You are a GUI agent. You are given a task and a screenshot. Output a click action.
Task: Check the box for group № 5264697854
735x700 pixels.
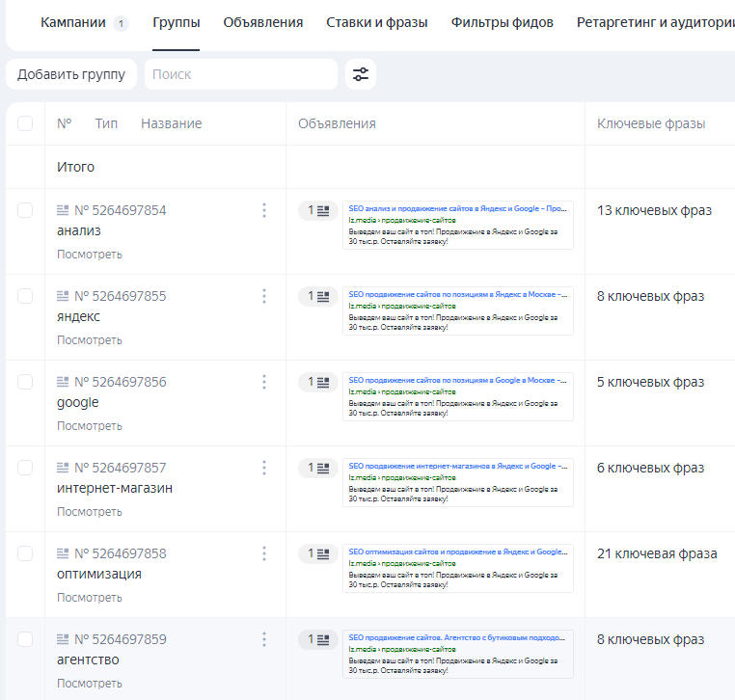click(25, 210)
